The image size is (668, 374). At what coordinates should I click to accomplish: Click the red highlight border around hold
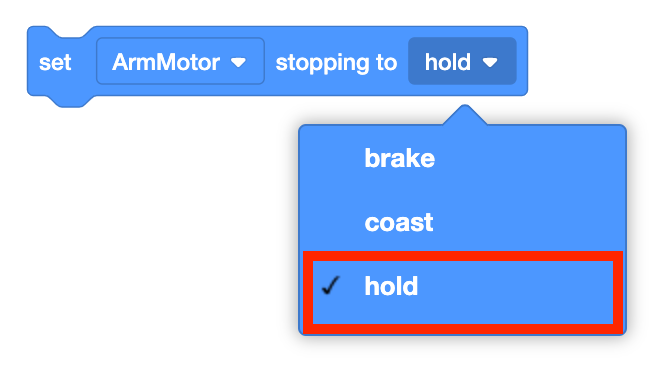click(x=463, y=256)
